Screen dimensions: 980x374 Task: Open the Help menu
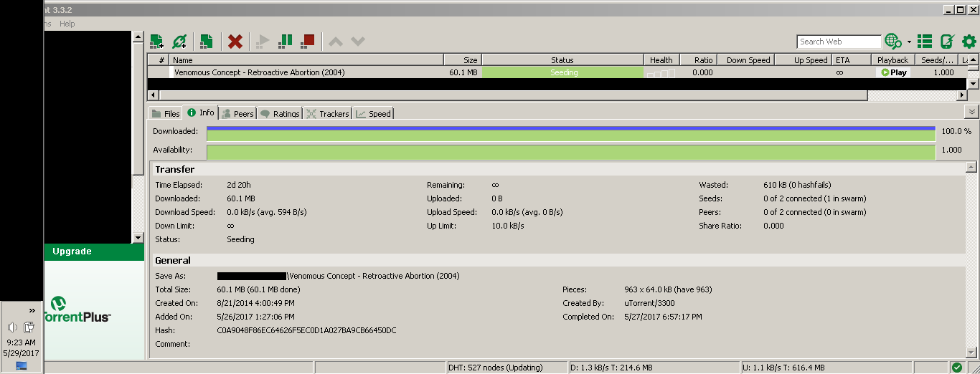pos(67,24)
